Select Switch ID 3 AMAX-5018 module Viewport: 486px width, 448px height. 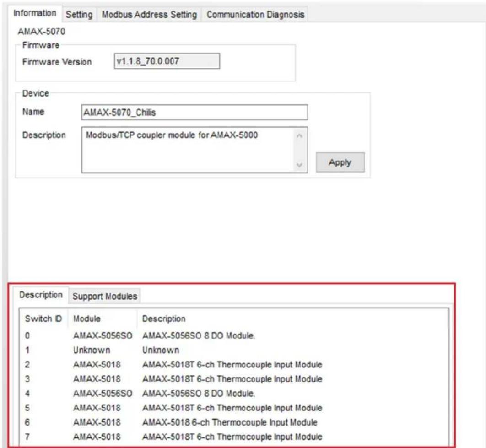coord(97,379)
